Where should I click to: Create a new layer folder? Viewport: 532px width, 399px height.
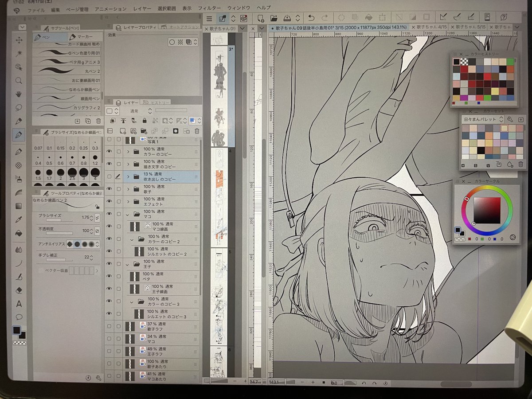pos(143,131)
